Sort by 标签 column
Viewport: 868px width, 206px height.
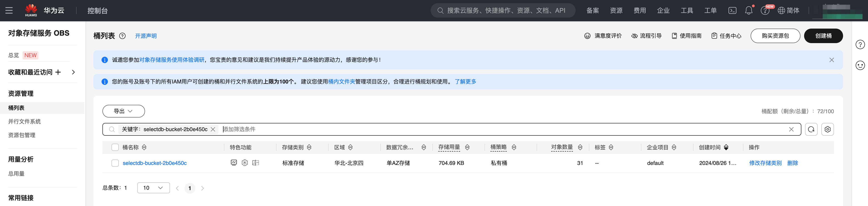611,147
